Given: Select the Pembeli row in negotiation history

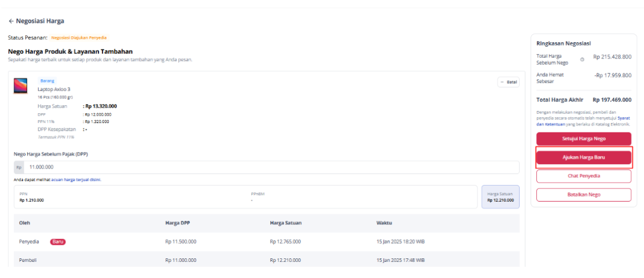Looking at the screenshot, I should point(266,261).
